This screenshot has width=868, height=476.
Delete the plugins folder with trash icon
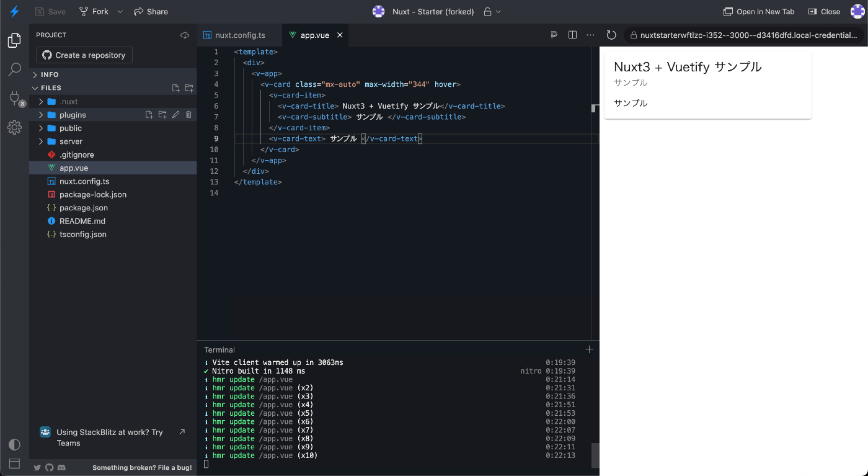(x=188, y=115)
